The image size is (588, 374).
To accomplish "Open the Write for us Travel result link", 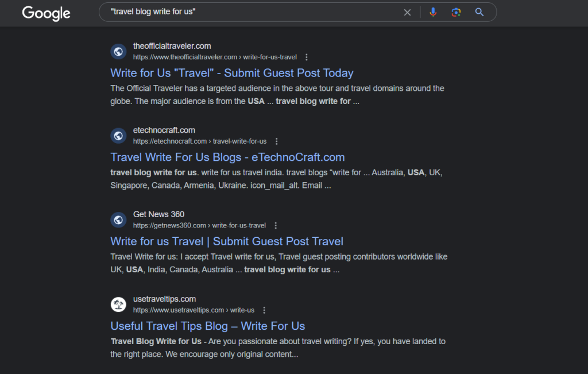I will point(227,241).
